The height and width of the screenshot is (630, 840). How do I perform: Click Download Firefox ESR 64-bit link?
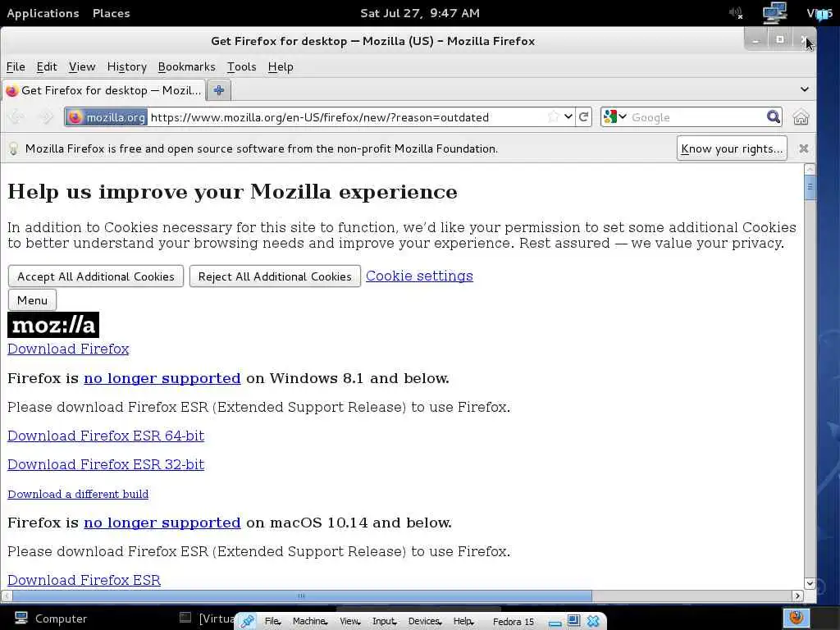[x=106, y=436]
